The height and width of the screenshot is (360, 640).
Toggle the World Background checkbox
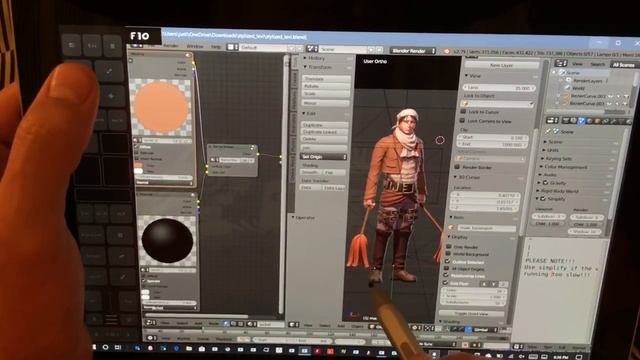pyautogui.click(x=448, y=254)
